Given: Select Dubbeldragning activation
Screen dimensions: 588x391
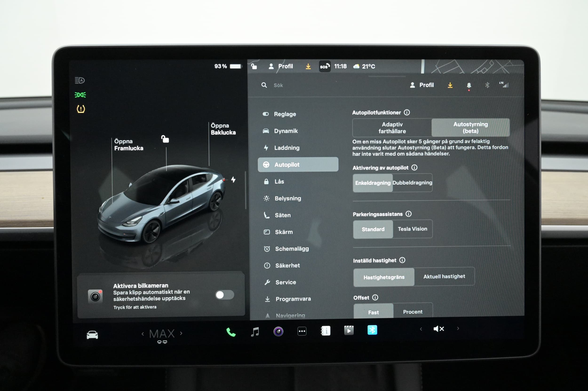Looking at the screenshot, I should 412,182.
